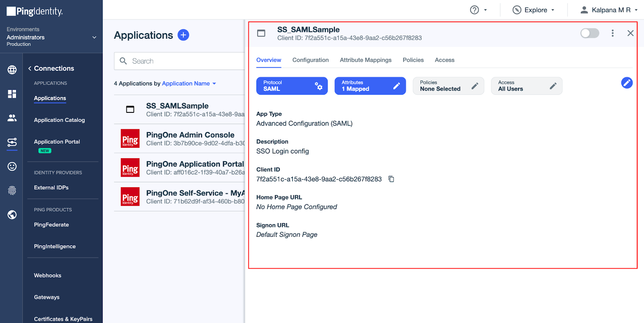Image resolution: width=644 pixels, height=323 pixels.
Task: Switch to the Configuration tab
Action: click(310, 60)
